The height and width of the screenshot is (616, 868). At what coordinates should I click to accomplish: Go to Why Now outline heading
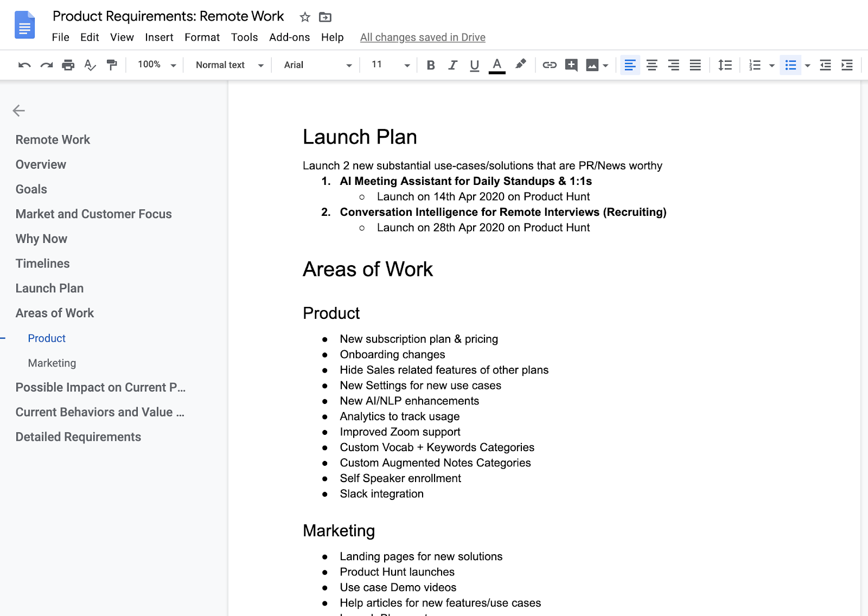click(41, 239)
